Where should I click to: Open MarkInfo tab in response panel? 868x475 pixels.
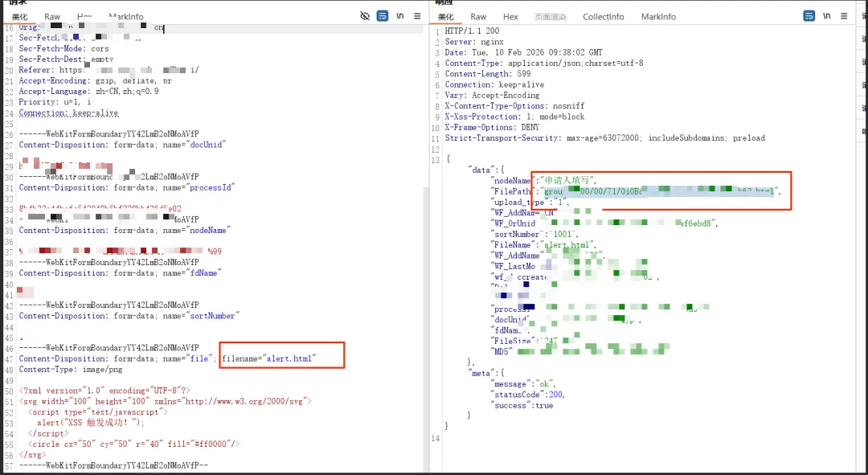click(x=658, y=17)
